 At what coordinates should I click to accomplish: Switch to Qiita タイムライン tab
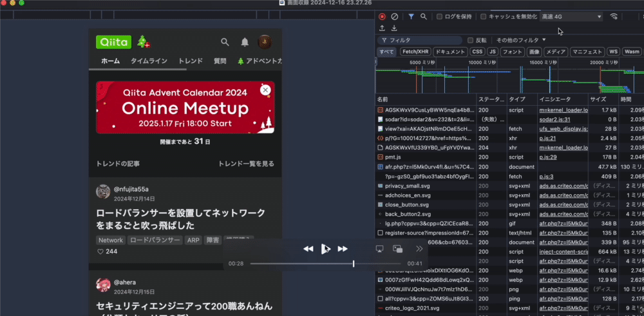point(149,61)
